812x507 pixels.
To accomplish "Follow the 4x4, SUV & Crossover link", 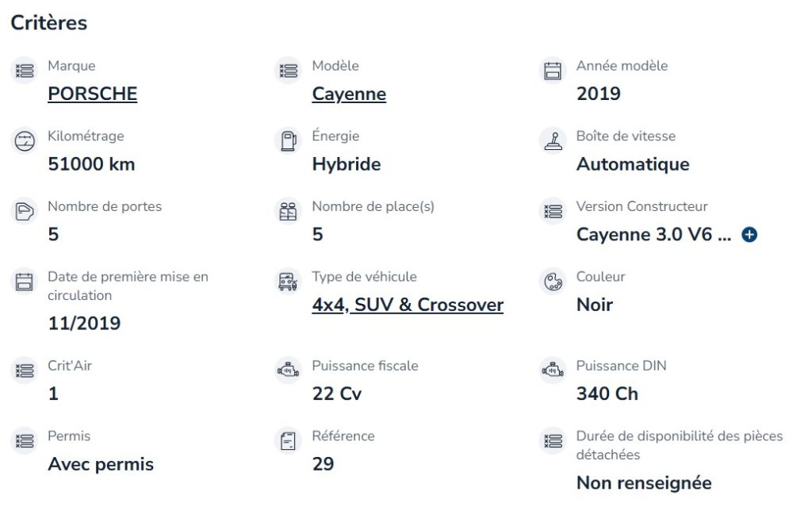I will (x=408, y=305).
